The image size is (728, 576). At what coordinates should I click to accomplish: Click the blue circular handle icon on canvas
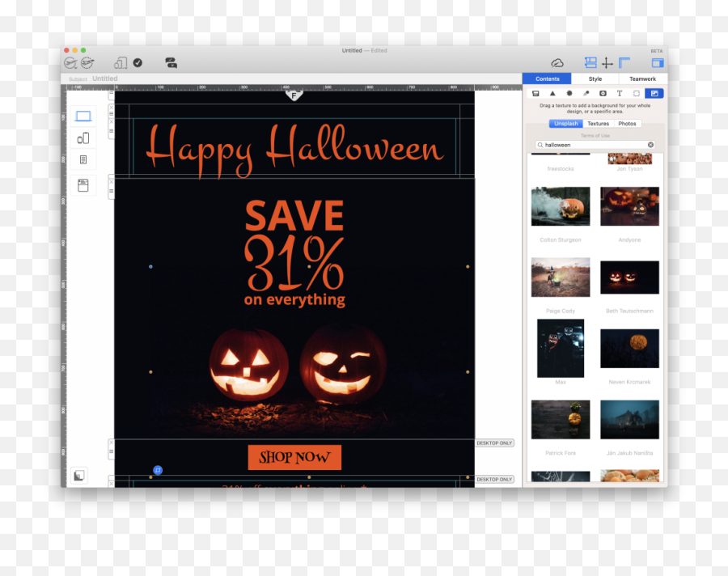[158, 470]
